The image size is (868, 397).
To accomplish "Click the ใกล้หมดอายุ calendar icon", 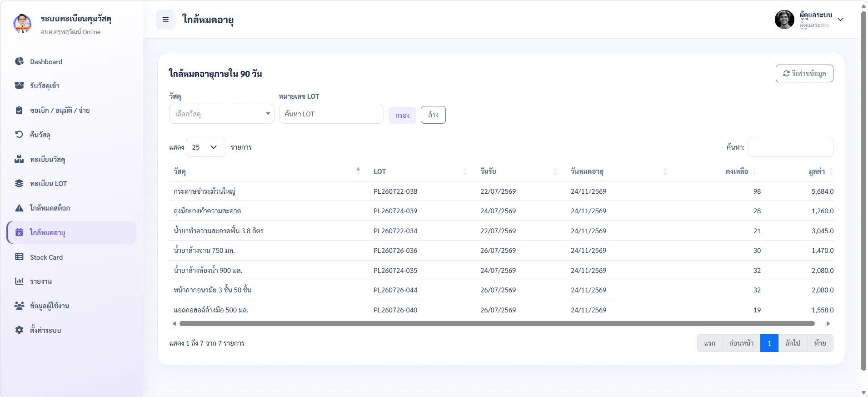I will point(19,232).
